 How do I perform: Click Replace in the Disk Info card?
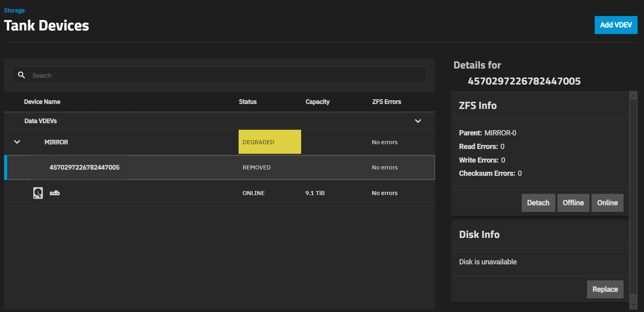click(605, 289)
